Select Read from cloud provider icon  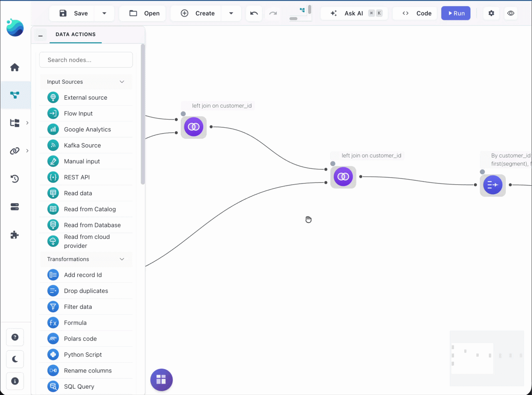pos(53,241)
